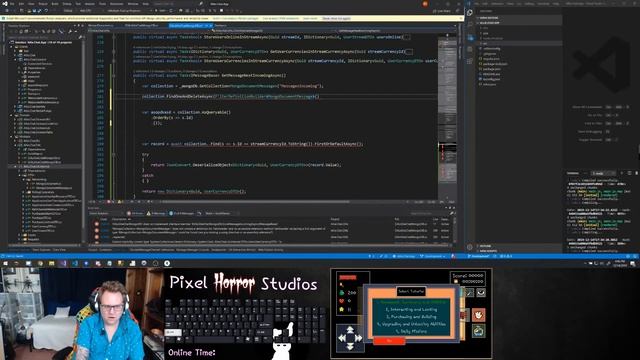Click the "Don't show this again" infobar link

click(336, 18)
